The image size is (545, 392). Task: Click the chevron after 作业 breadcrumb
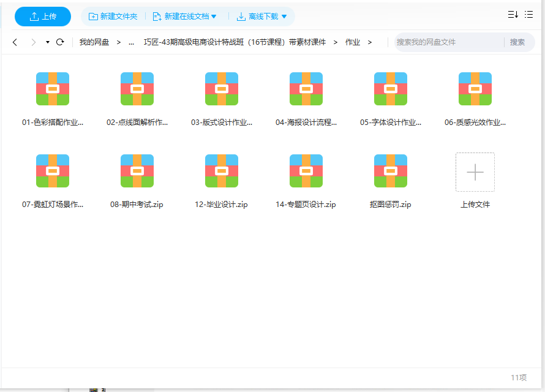pyautogui.click(x=370, y=42)
